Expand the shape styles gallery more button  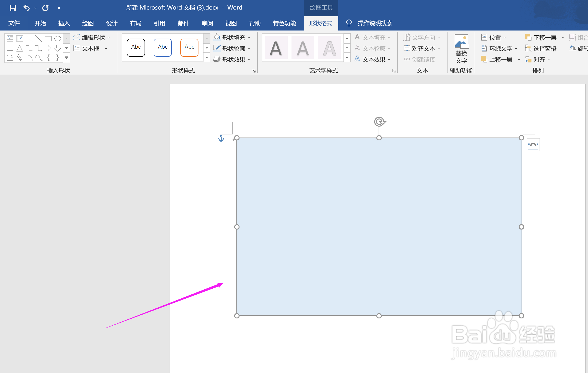click(x=207, y=58)
